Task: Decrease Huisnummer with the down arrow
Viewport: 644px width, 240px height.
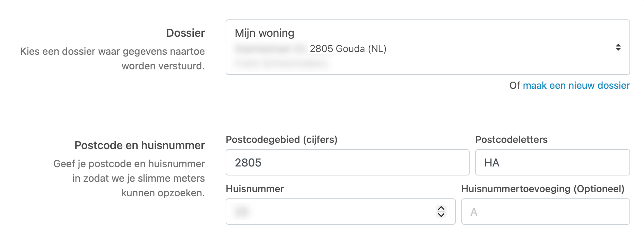Action: point(441,215)
